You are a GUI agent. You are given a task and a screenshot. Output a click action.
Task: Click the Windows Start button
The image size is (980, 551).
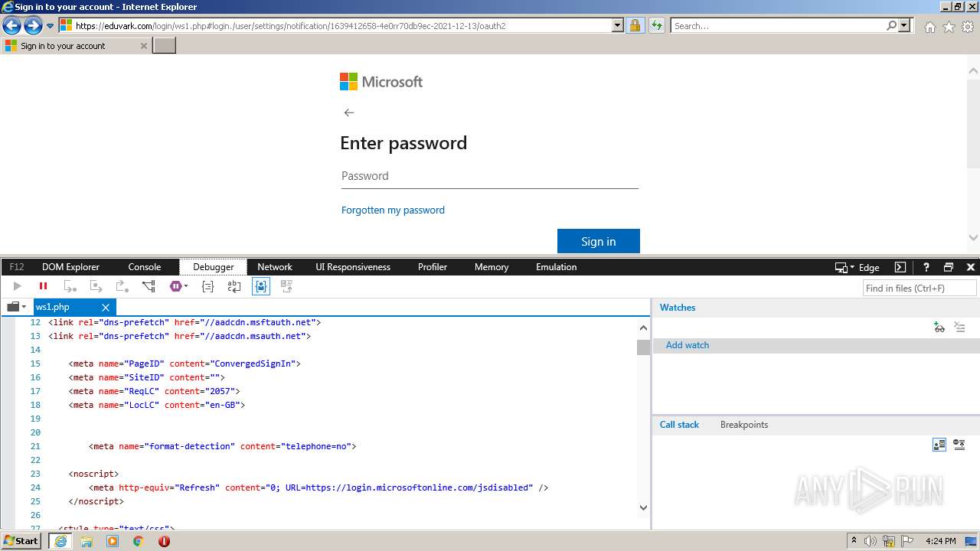point(21,541)
